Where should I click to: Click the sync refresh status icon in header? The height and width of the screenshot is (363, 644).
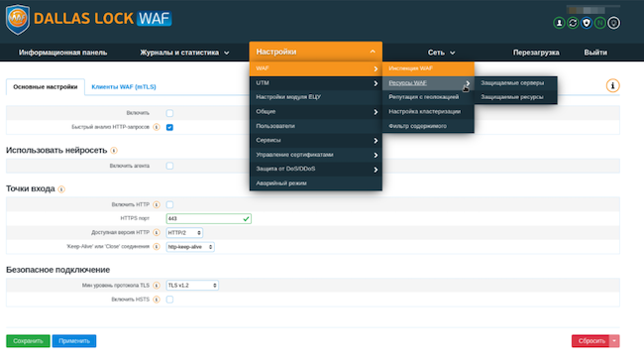coord(573,23)
